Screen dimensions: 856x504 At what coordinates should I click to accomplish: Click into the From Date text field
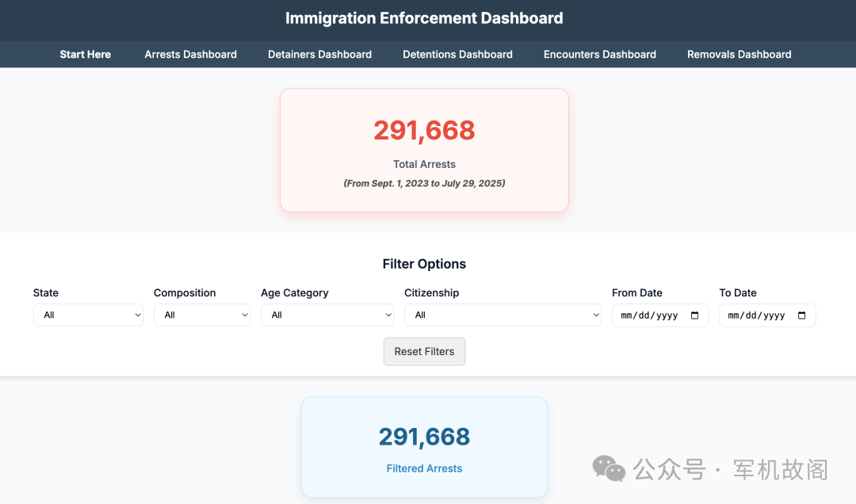[650, 315]
